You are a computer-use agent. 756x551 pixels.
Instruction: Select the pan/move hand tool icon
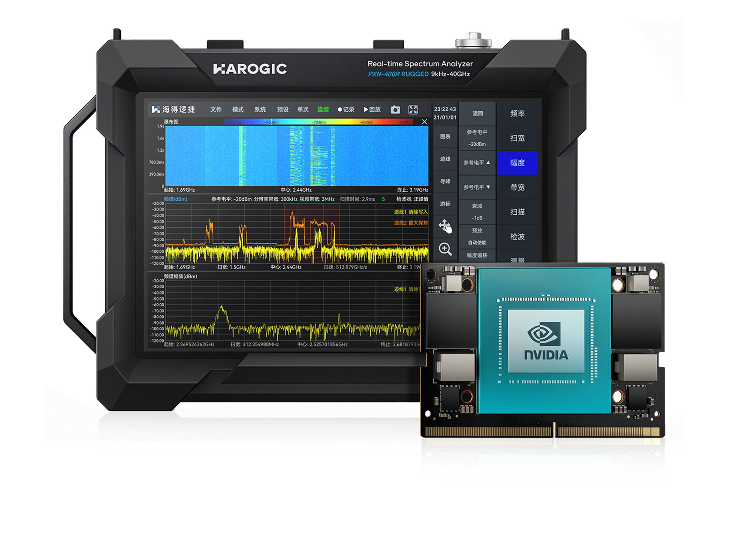click(445, 226)
